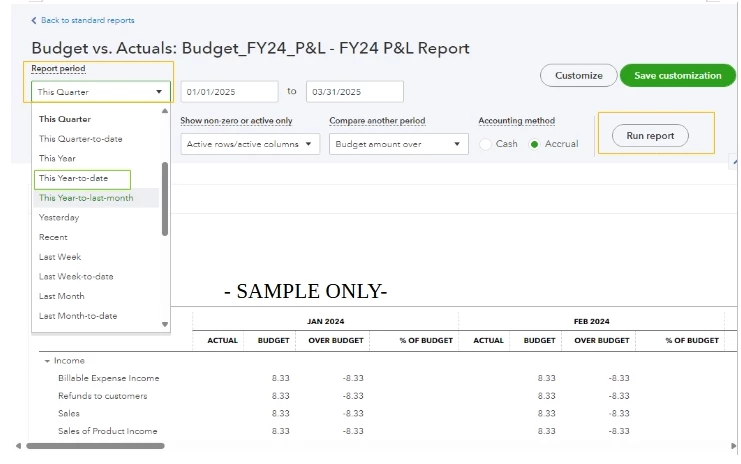Click dropdown list scroll-up arrow
The height and width of the screenshot is (464, 741).
(164, 111)
